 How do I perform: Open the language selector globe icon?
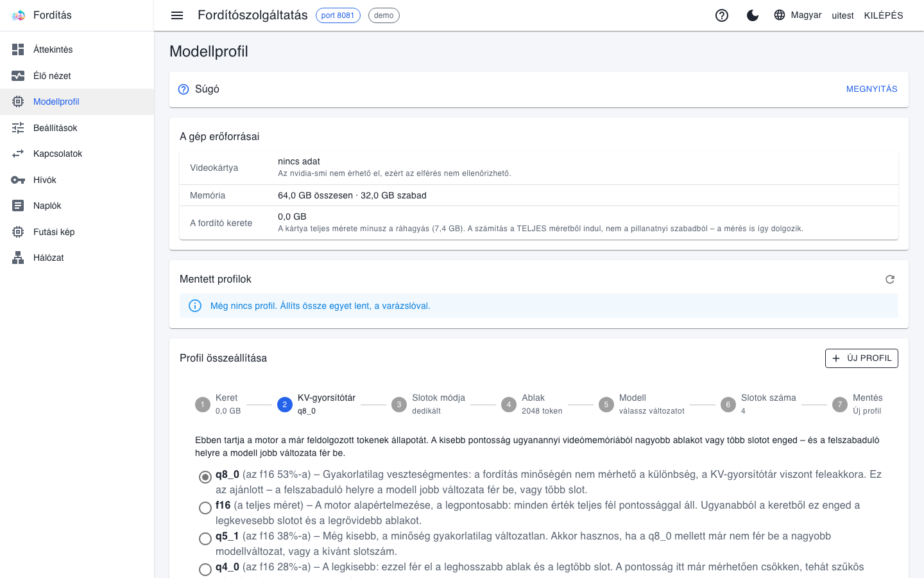[780, 15]
